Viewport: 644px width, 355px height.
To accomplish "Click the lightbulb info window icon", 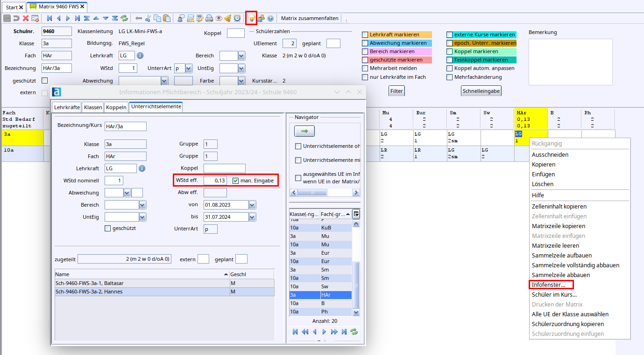I will tap(251, 18).
